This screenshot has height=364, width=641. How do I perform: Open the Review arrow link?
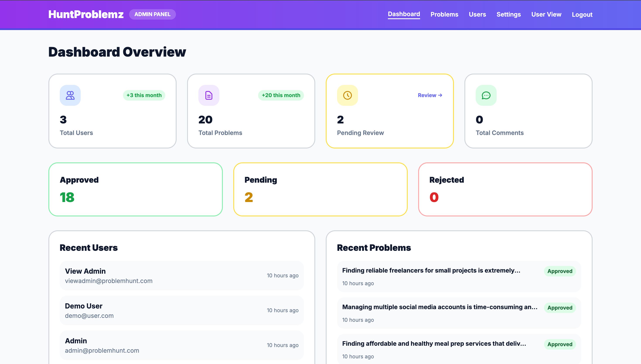coord(430,95)
